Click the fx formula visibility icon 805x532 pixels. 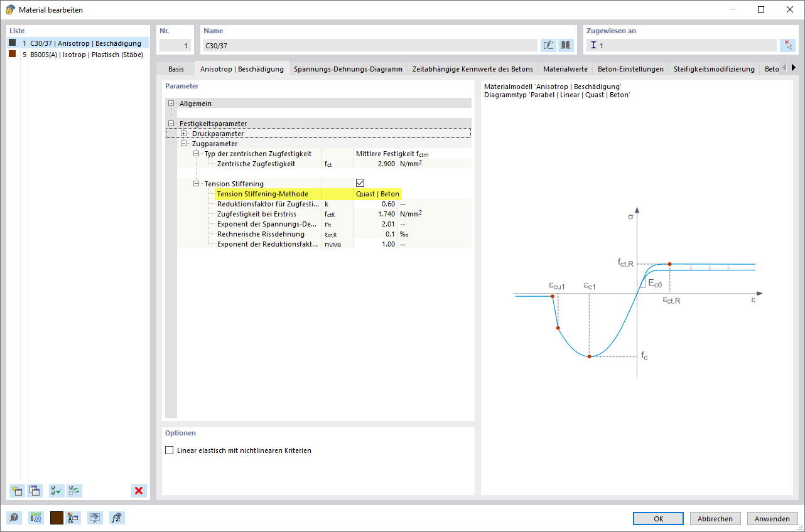pos(116,518)
